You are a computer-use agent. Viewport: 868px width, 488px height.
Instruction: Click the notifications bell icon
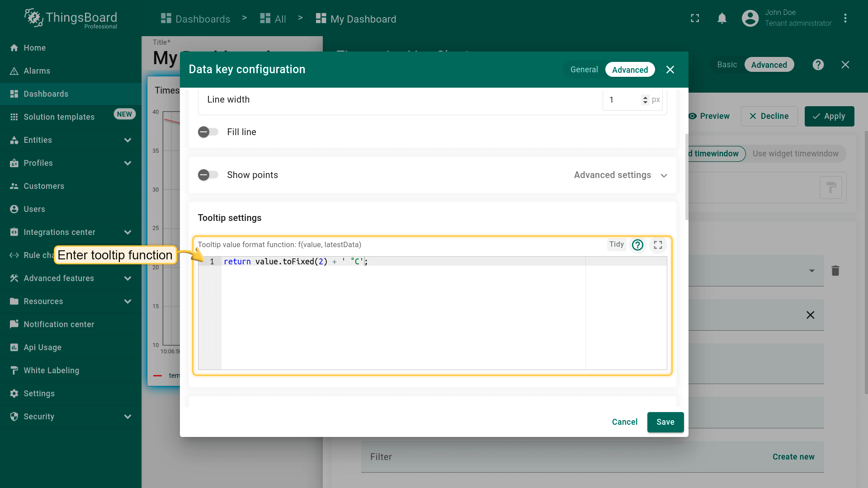click(x=722, y=19)
